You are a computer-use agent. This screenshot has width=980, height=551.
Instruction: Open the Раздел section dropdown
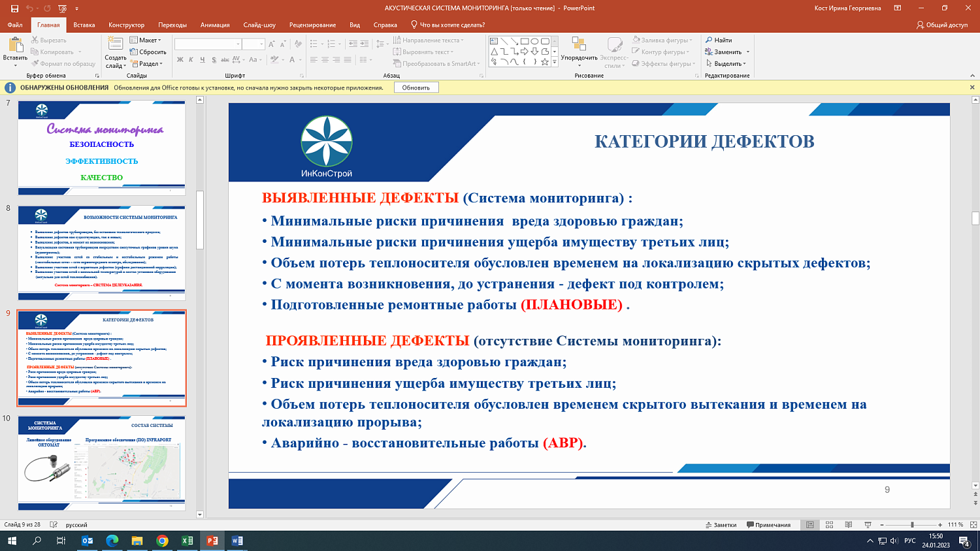click(146, 63)
